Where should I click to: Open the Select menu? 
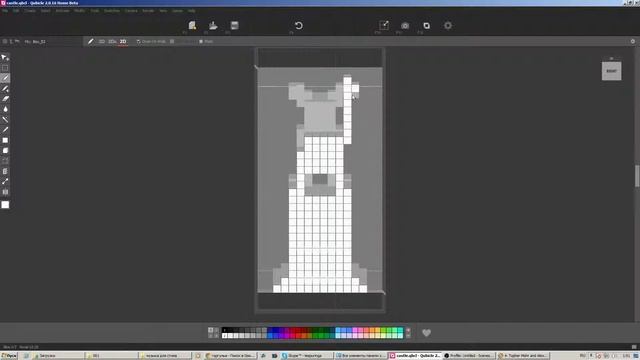tap(45, 11)
